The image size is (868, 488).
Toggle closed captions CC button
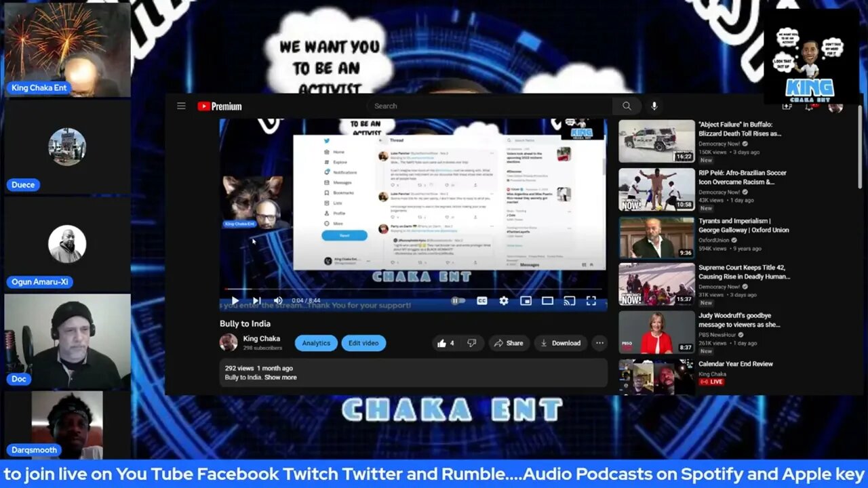[481, 301]
